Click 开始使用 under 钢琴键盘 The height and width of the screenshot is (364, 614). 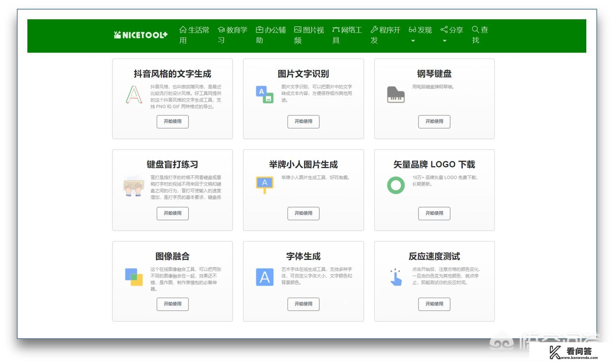(434, 122)
